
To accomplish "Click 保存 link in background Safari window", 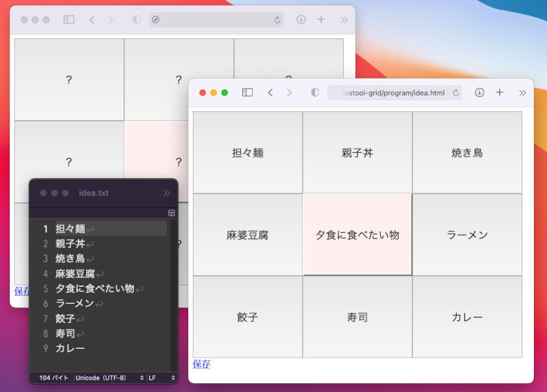I will click(21, 292).
